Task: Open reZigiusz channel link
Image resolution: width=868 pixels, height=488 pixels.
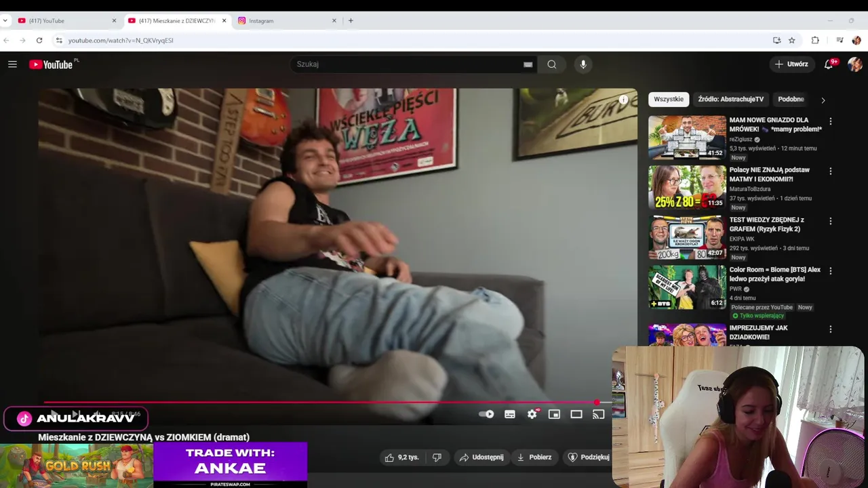Action: point(741,139)
